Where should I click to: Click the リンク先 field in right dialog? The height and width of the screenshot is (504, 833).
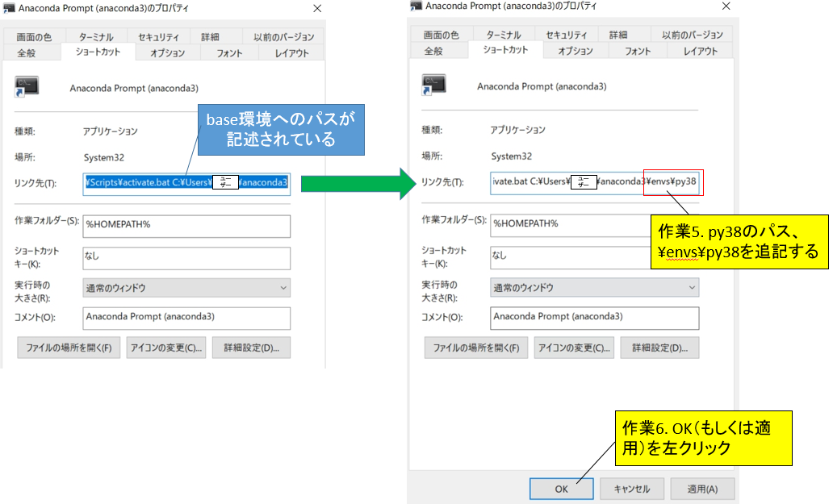[x=594, y=182]
